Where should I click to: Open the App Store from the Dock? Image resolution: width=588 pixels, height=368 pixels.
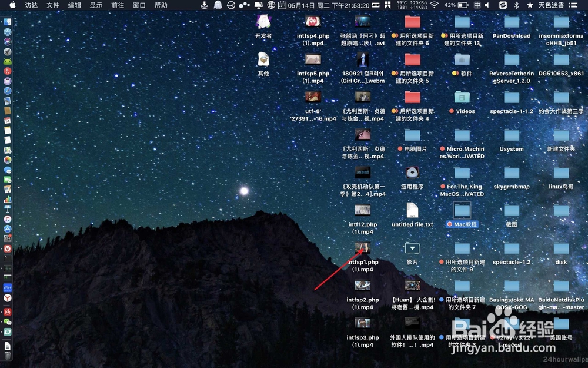[x=7, y=228]
